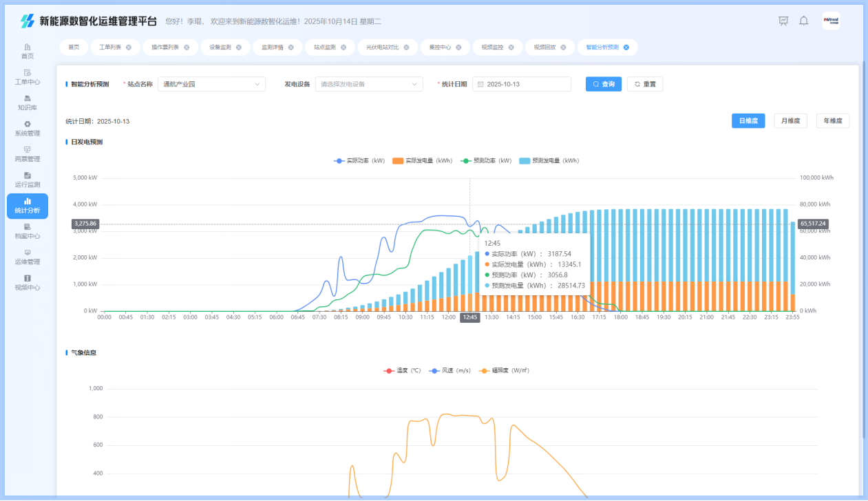Image resolution: width=868 pixels, height=501 pixels.
Task: Open 知识库 sidebar item
Action: (x=28, y=103)
